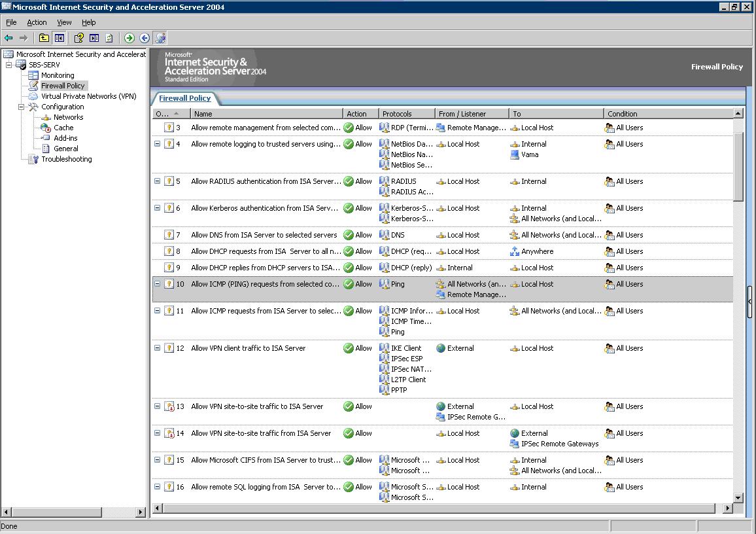
Task: Click the Monitoring node icon
Action: 33,75
